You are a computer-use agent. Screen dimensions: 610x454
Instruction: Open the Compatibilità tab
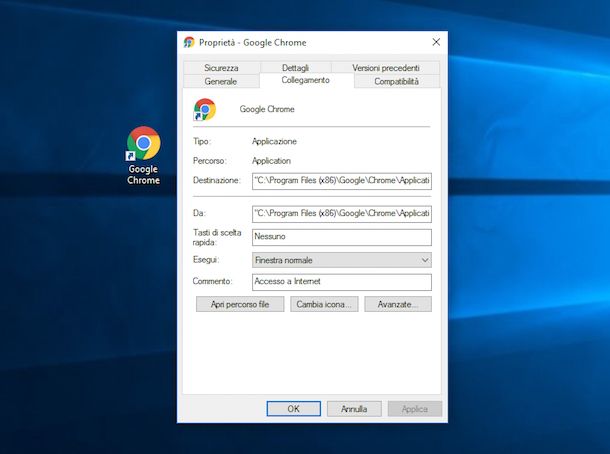click(397, 81)
